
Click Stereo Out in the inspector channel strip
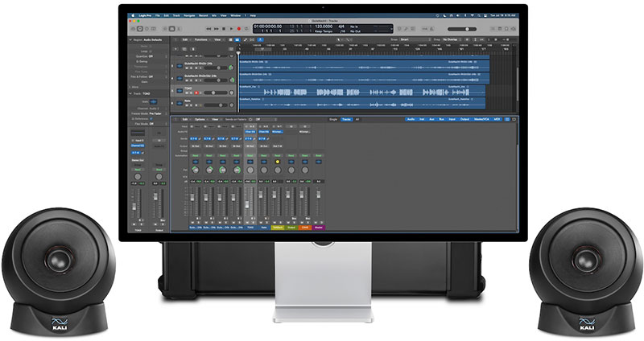click(x=138, y=160)
